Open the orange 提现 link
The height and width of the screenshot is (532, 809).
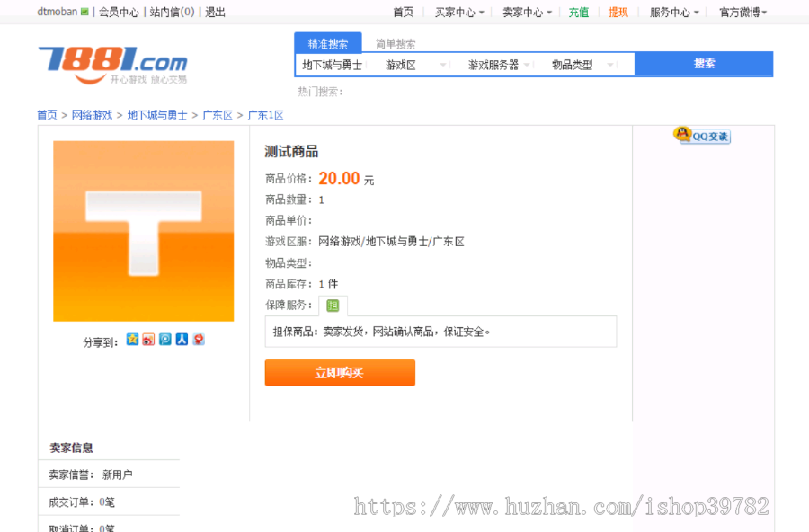tap(618, 13)
